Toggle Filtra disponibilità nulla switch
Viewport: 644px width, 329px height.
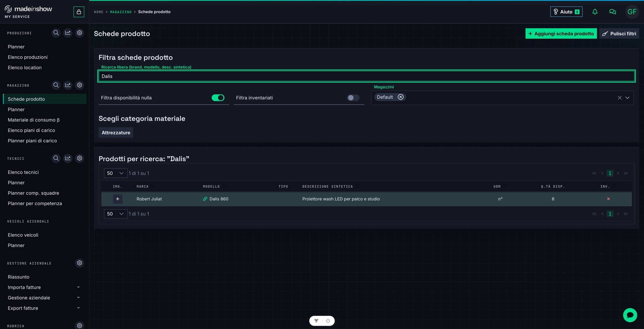(218, 98)
